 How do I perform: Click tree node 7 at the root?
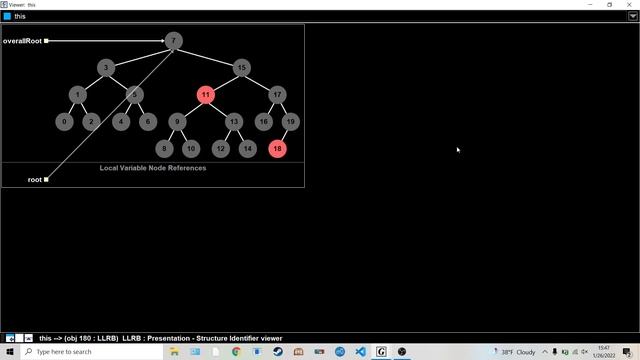coord(173,41)
